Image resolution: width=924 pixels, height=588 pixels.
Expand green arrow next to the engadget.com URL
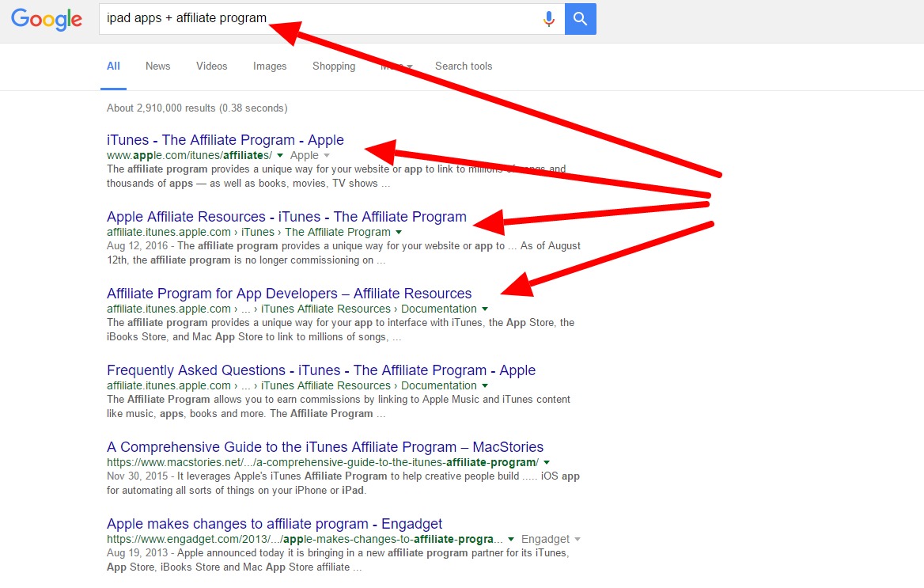[x=511, y=539]
